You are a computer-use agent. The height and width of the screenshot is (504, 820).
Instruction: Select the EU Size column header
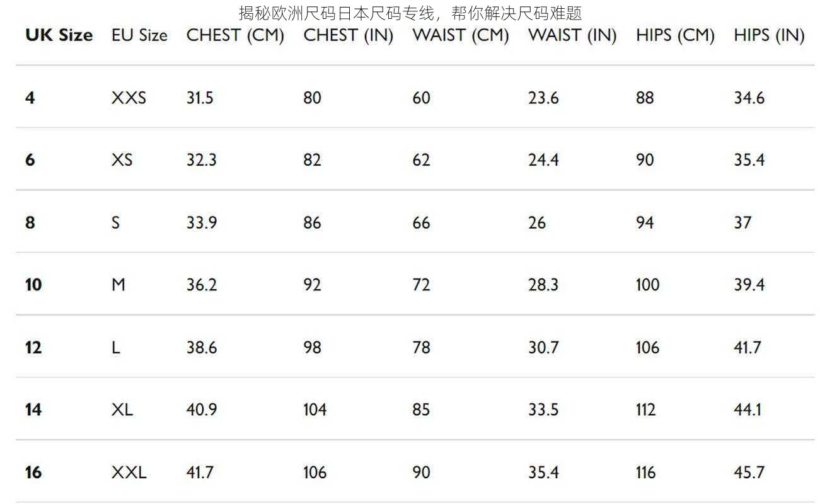click(139, 35)
